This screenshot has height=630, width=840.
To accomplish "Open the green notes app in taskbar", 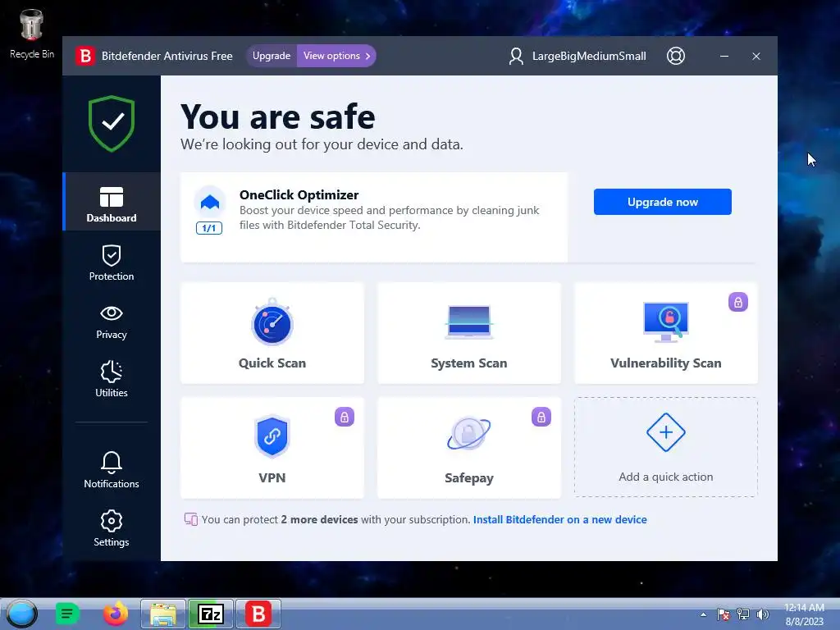I will [x=67, y=614].
